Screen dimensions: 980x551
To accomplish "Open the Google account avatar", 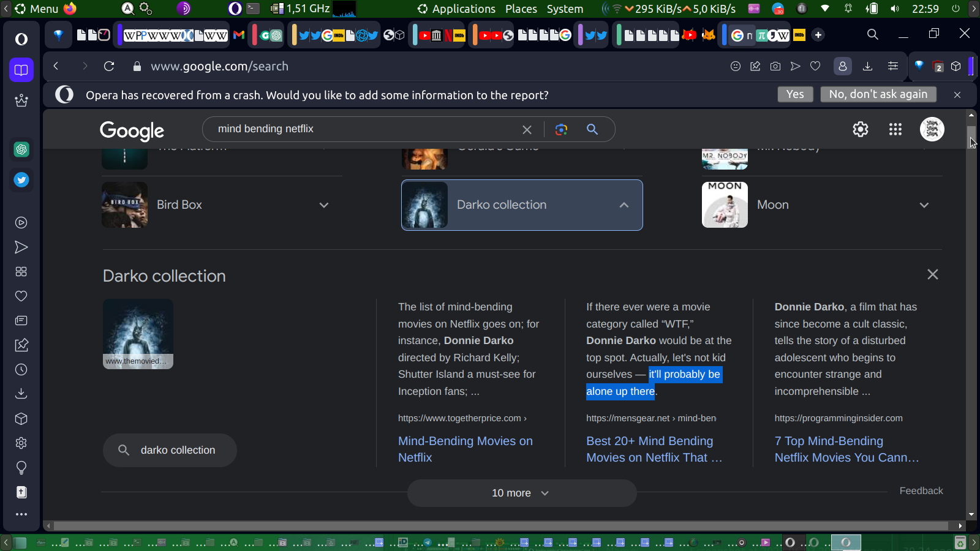I will pyautogui.click(x=932, y=129).
